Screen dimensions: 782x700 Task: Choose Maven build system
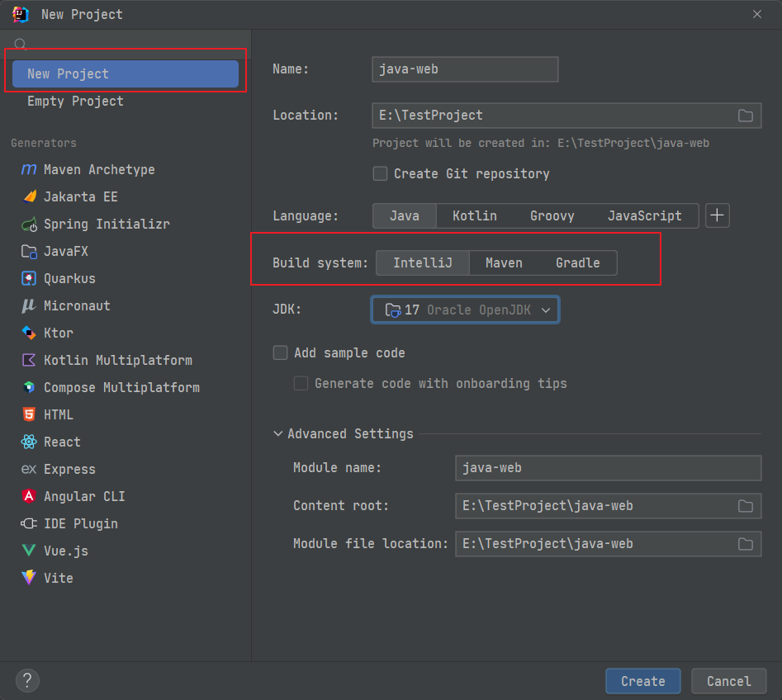click(x=504, y=262)
